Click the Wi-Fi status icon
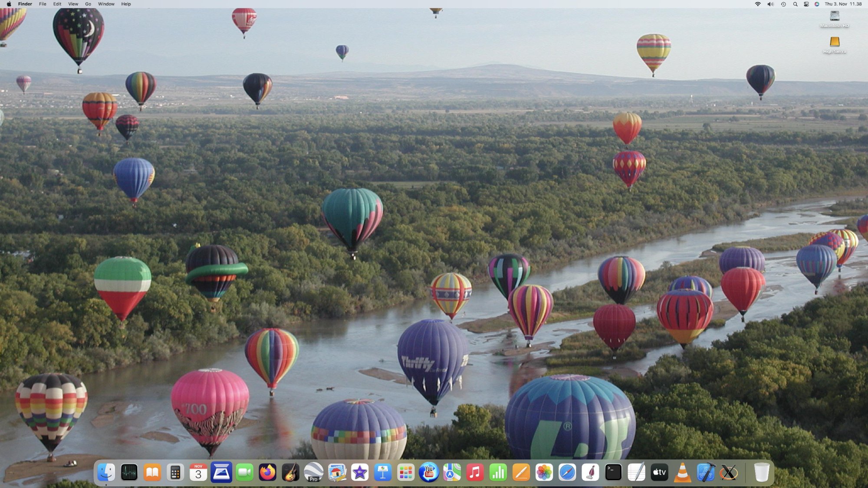The image size is (868, 488). pos(758,4)
